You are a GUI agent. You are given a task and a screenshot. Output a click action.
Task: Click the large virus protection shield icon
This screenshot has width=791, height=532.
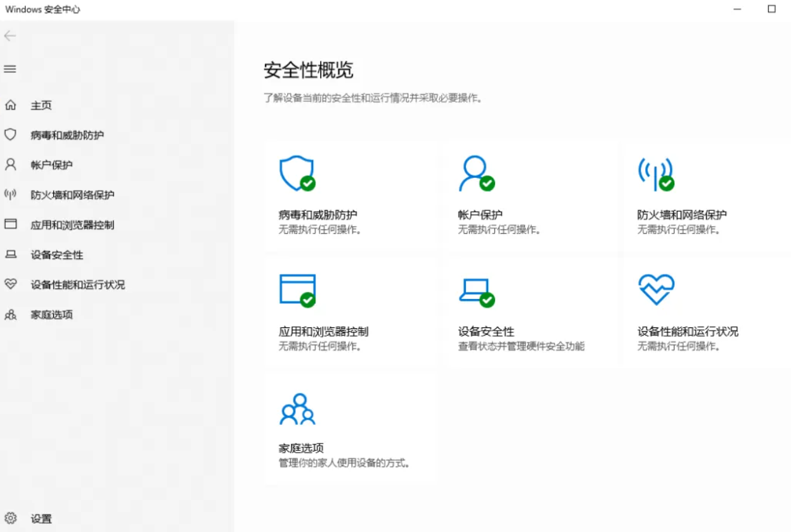(297, 173)
